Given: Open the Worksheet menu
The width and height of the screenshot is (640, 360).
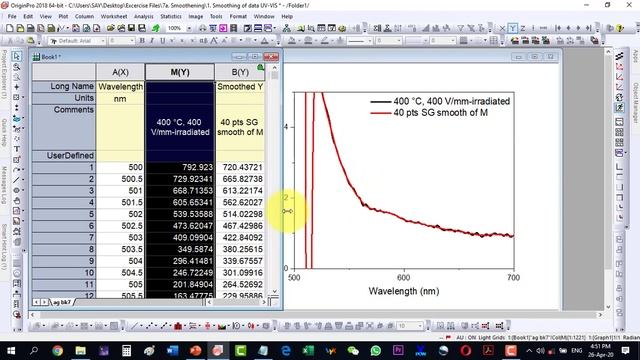Looking at the screenshot, I should point(114,16).
